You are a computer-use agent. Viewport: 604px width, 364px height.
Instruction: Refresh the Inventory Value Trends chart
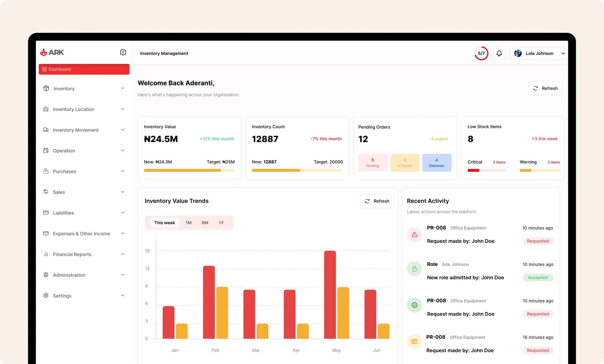click(377, 201)
